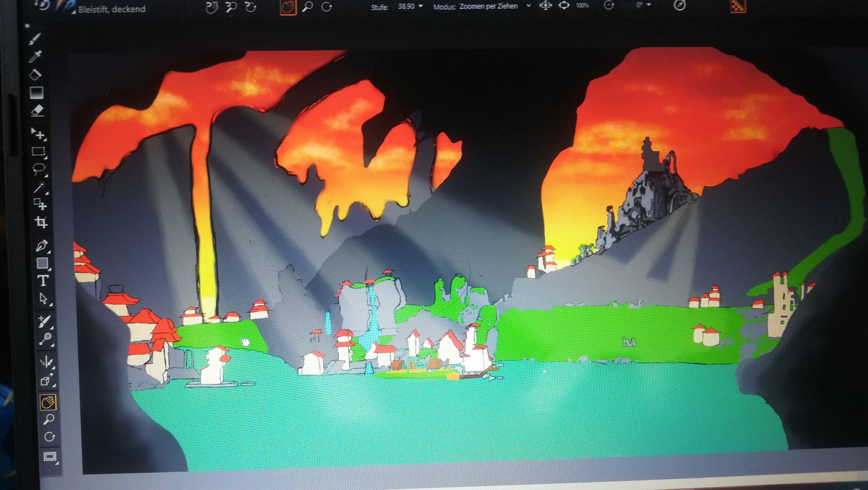Open the Modus Zoomen per Ziehen dropdown
Screen dimensions: 868x490
[528, 6]
